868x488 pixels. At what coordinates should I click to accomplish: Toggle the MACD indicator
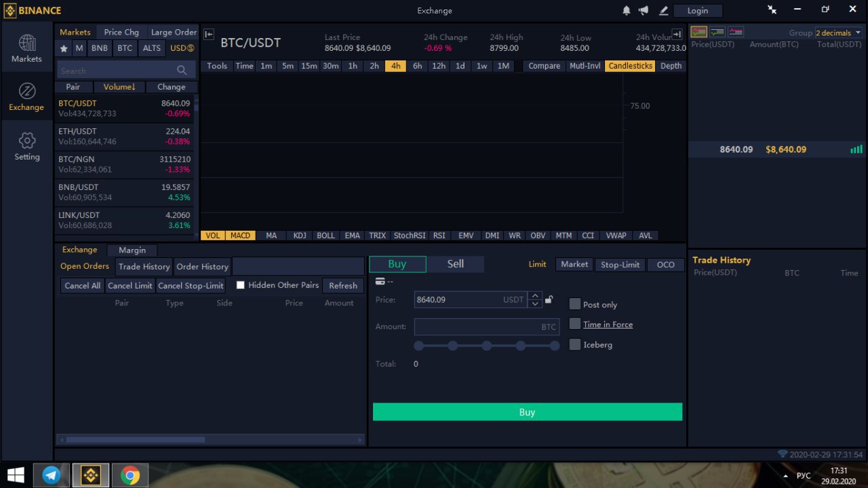[x=241, y=236]
